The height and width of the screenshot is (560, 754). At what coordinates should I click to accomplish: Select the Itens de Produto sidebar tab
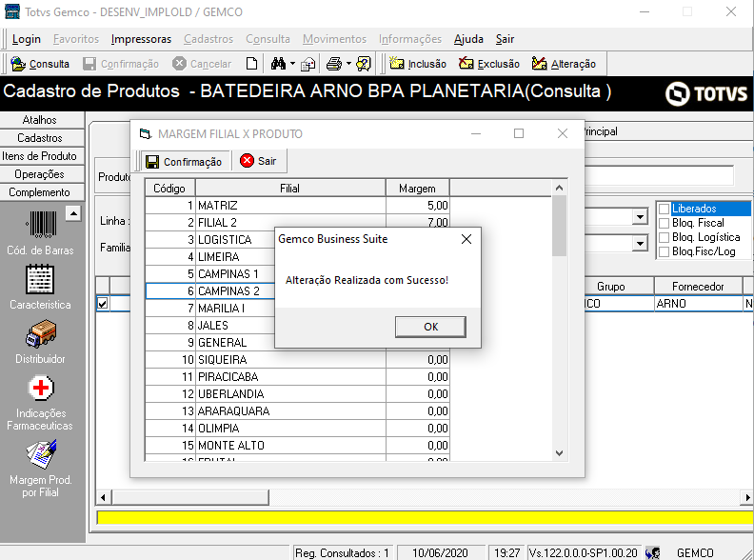point(39,156)
